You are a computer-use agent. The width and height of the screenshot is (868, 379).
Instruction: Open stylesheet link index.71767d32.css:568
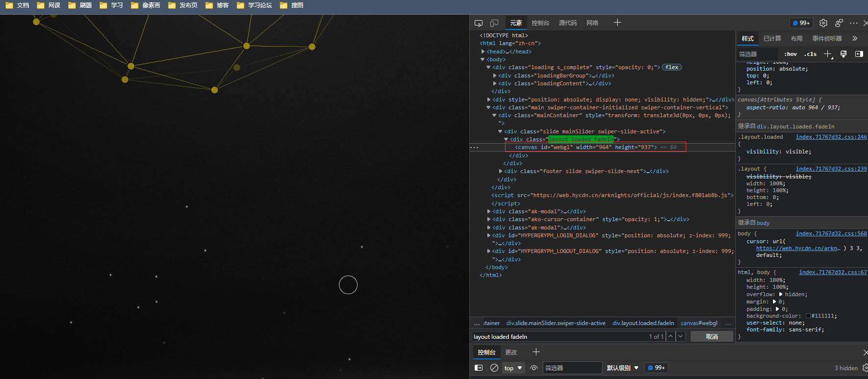[831, 233]
